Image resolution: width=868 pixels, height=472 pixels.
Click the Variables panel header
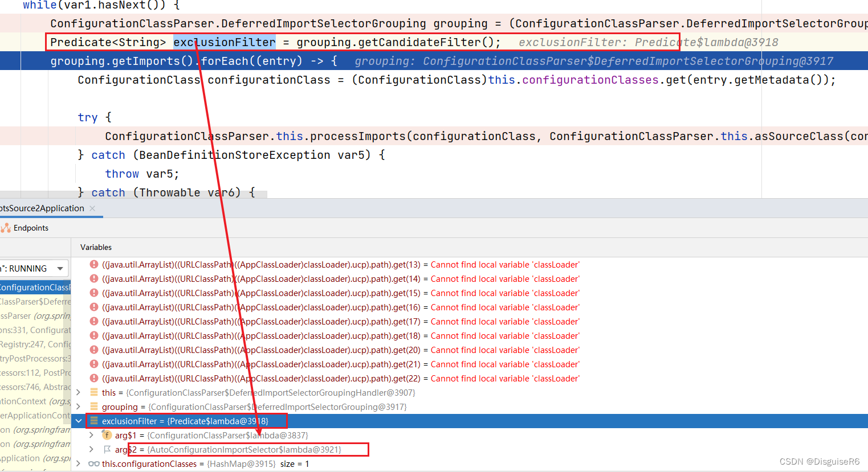click(96, 247)
